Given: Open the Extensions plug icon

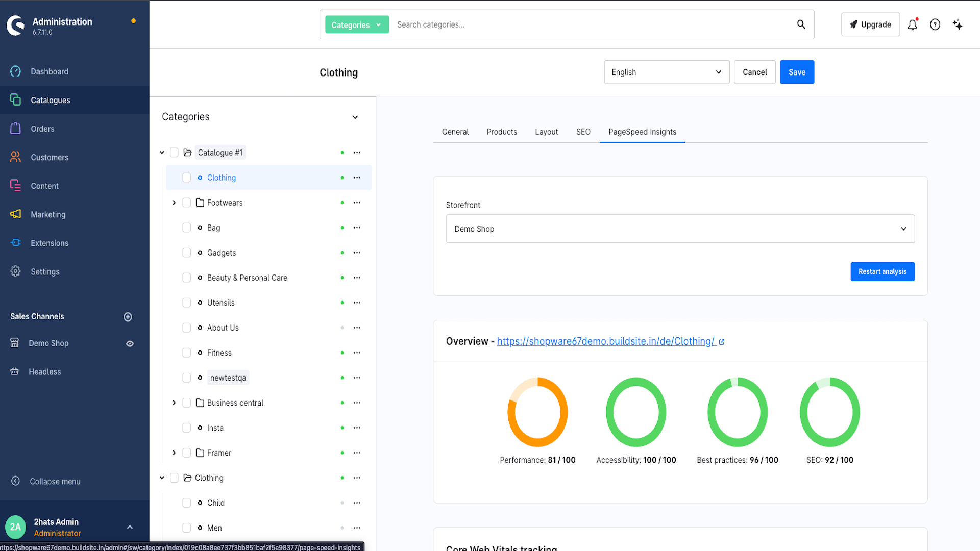Looking at the screenshot, I should [16, 243].
